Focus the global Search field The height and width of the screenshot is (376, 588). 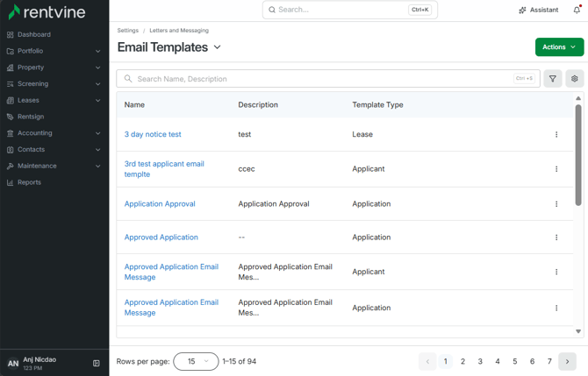point(350,10)
